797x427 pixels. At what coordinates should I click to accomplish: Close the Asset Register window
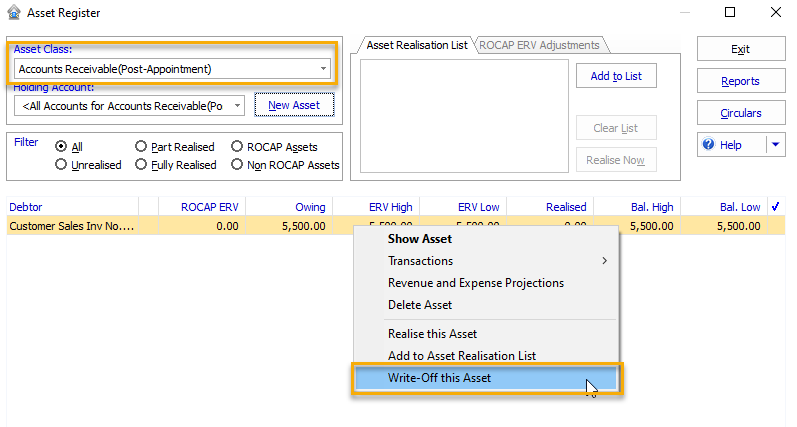click(x=776, y=12)
